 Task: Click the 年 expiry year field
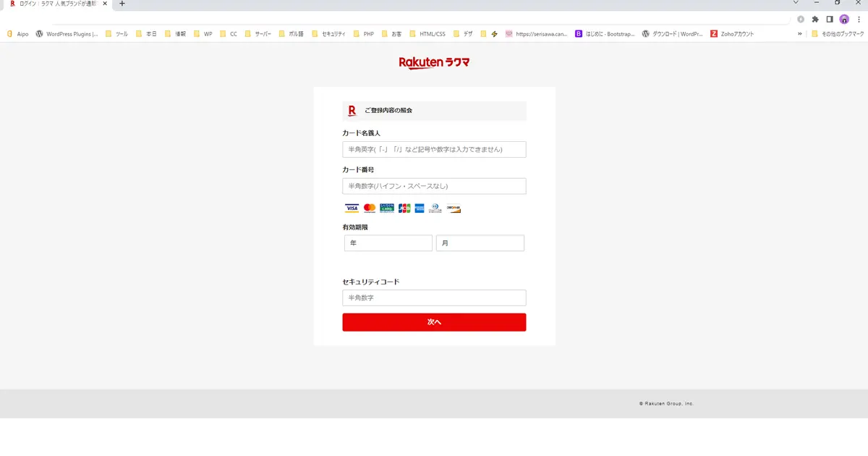(x=388, y=243)
